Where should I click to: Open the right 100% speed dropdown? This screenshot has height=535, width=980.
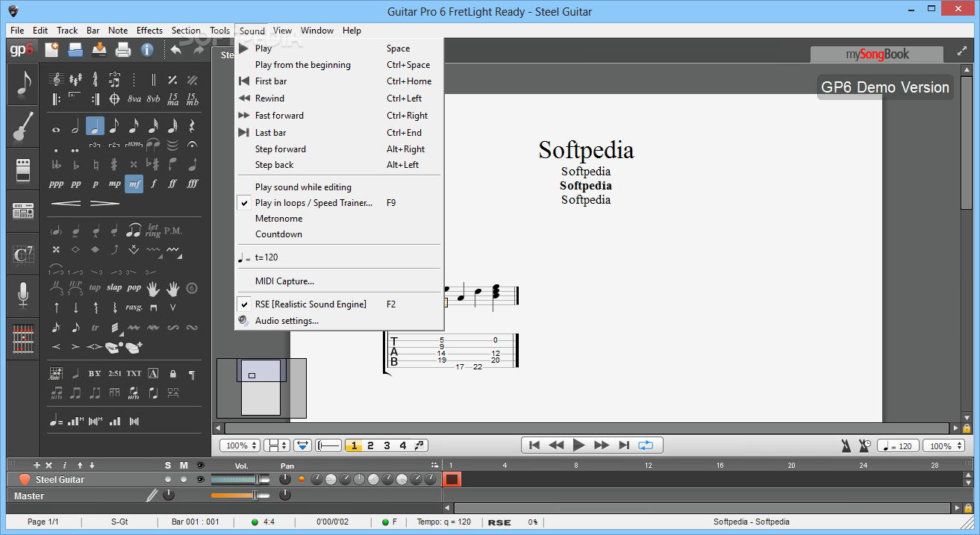[943, 445]
